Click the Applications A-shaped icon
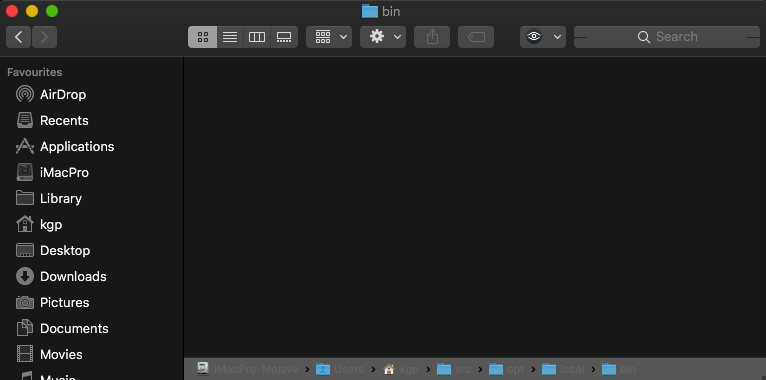 (25, 146)
